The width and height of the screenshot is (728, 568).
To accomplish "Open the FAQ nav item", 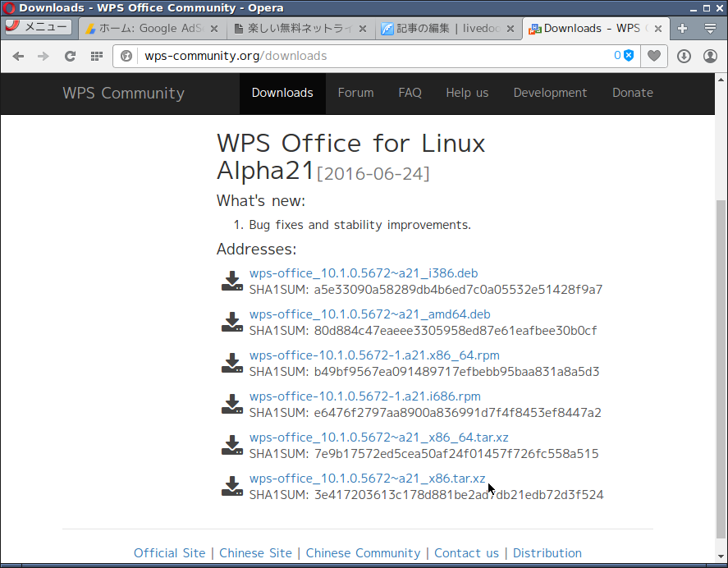I will tap(410, 93).
